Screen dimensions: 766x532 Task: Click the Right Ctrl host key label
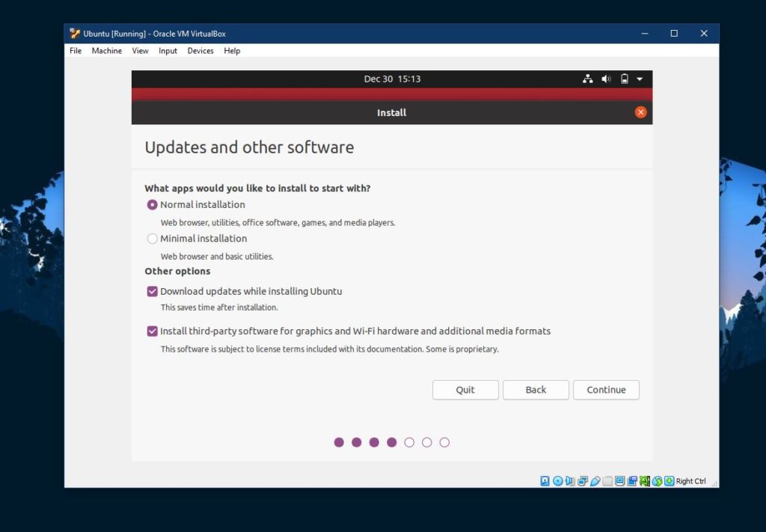[x=690, y=481]
